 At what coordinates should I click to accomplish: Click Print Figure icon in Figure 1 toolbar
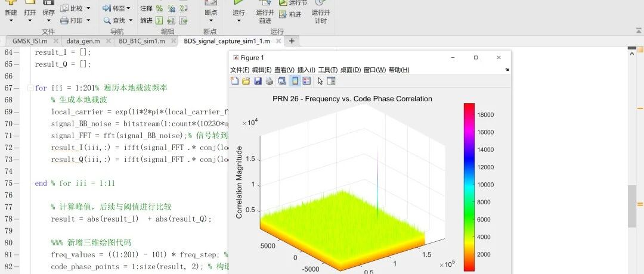click(270, 81)
